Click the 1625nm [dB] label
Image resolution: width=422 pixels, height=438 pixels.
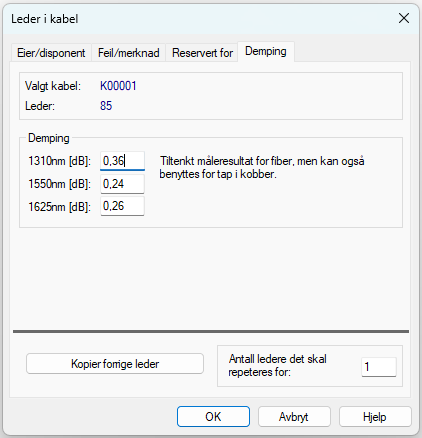tap(59, 207)
